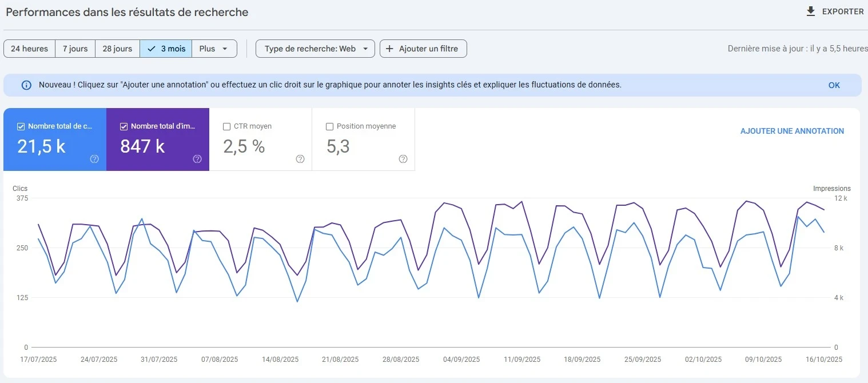
Task: Open the help tooltip on Nombre total de clics card
Action: (94, 159)
